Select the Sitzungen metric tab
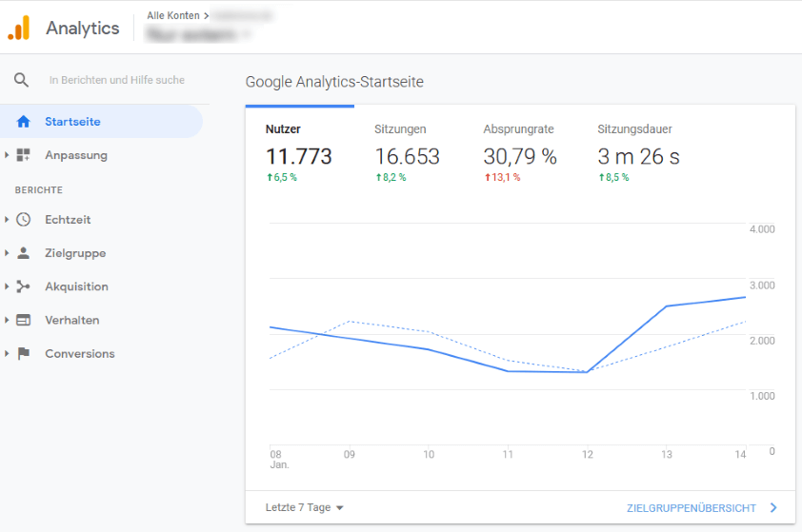The width and height of the screenshot is (802, 532). [408, 152]
